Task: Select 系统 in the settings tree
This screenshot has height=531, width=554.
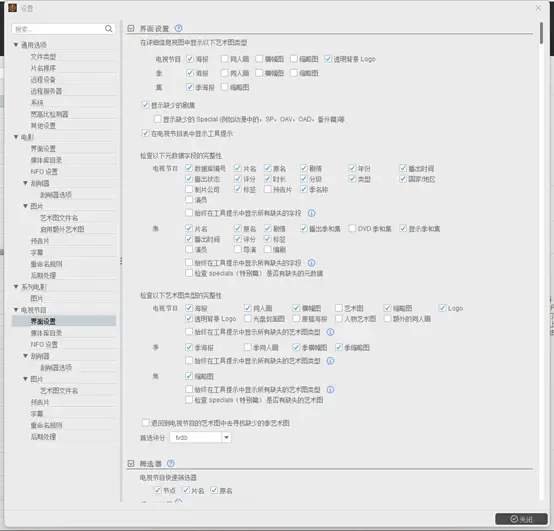Action: pos(37,102)
